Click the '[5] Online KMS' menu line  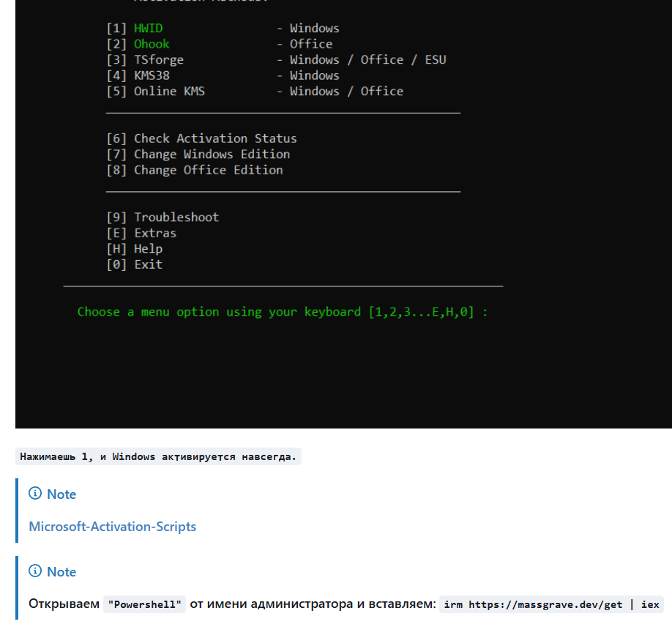click(255, 92)
